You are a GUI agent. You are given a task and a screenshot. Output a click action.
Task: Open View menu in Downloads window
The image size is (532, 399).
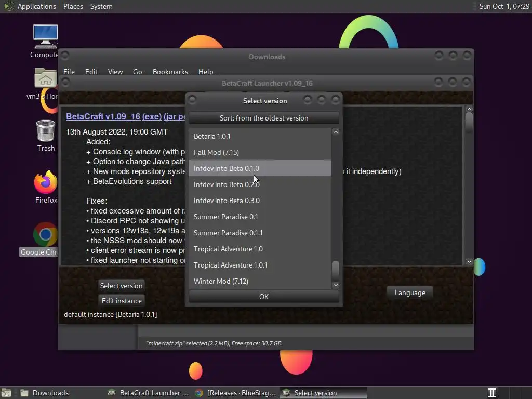tap(115, 72)
